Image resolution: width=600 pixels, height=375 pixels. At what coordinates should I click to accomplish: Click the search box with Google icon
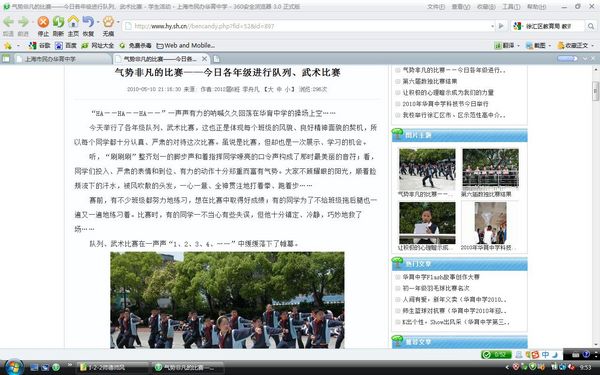[x=548, y=26]
